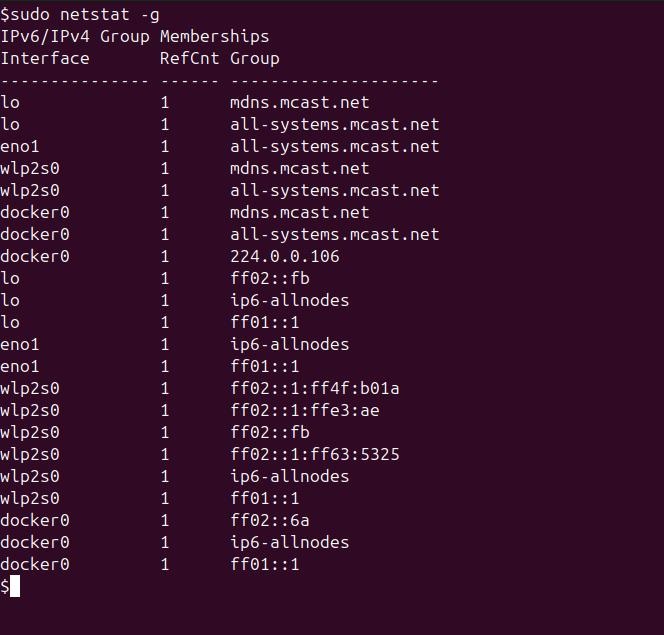664x635 pixels.
Task: Click the RefCnt column header
Action: click(189, 58)
